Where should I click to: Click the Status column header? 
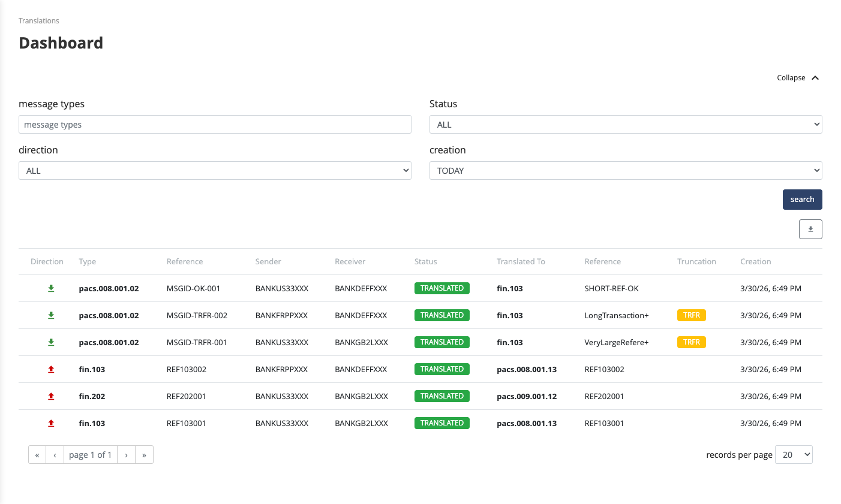426,262
